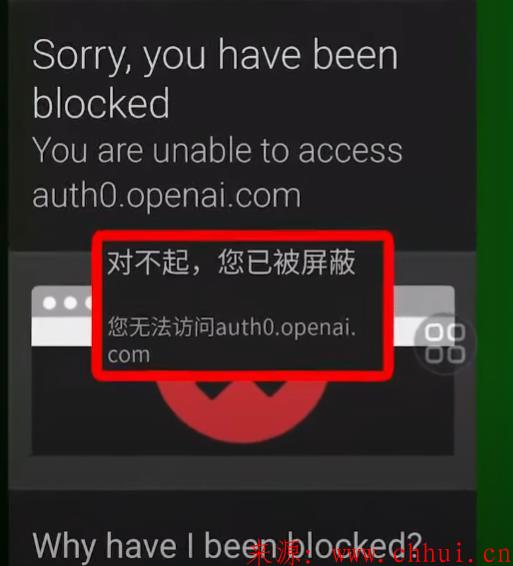The width and height of the screenshot is (513, 566).
Task: Click the 'You are unable to access' text
Action: pyautogui.click(x=217, y=151)
